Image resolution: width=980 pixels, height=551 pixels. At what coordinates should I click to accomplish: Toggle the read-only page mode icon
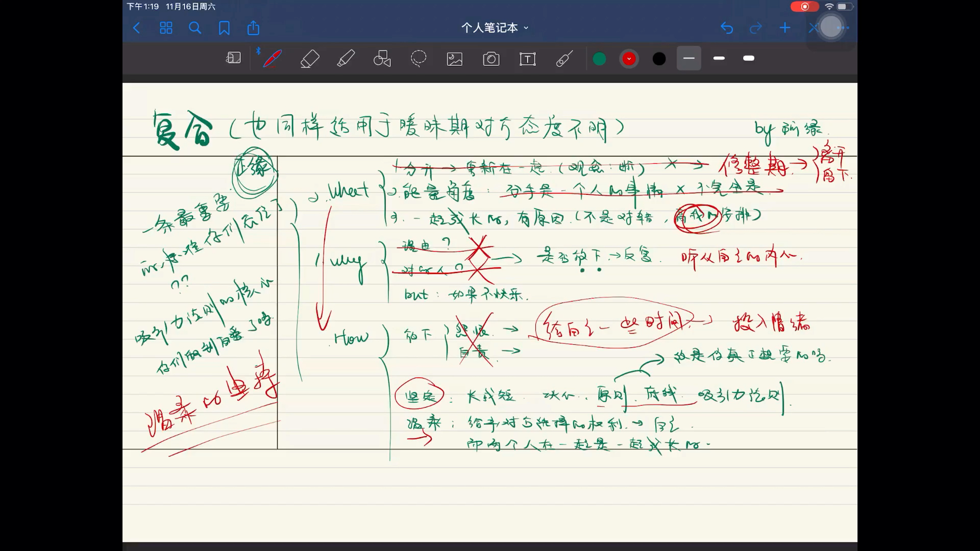point(233,58)
